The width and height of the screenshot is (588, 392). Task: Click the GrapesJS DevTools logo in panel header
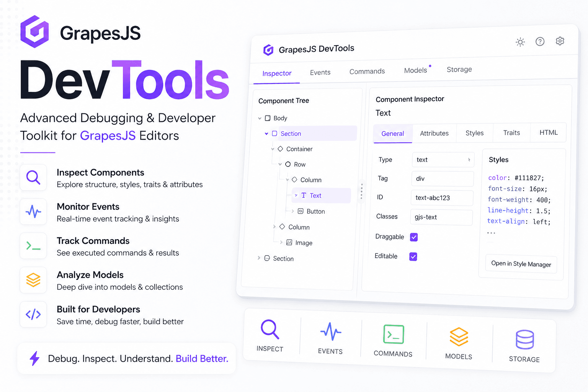(268, 50)
